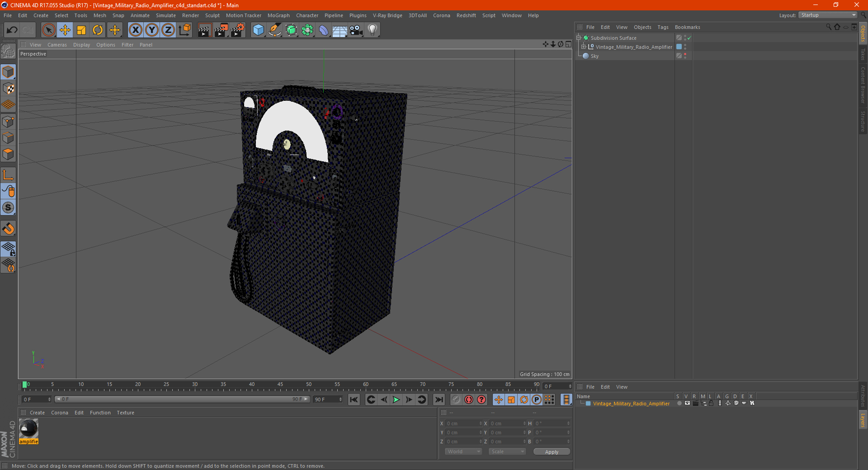Image resolution: width=868 pixels, height=470 pixels.
Task: Open the Layers side tab
Action: [863, 420]
